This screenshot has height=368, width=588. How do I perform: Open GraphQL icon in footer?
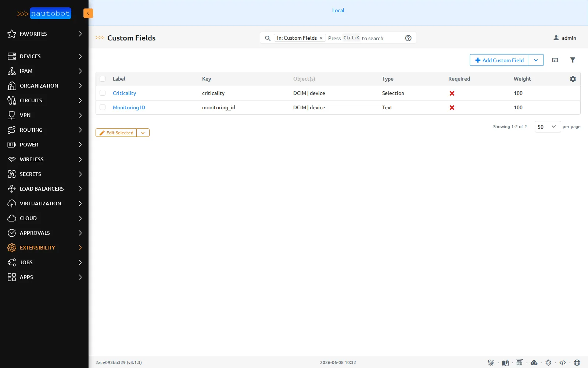(x=548, y=362)
